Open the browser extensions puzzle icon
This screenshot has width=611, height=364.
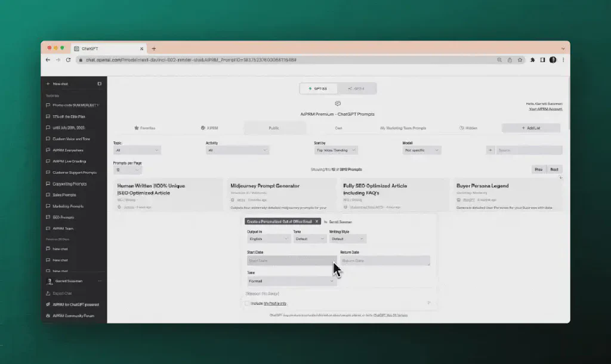point(532,60)
